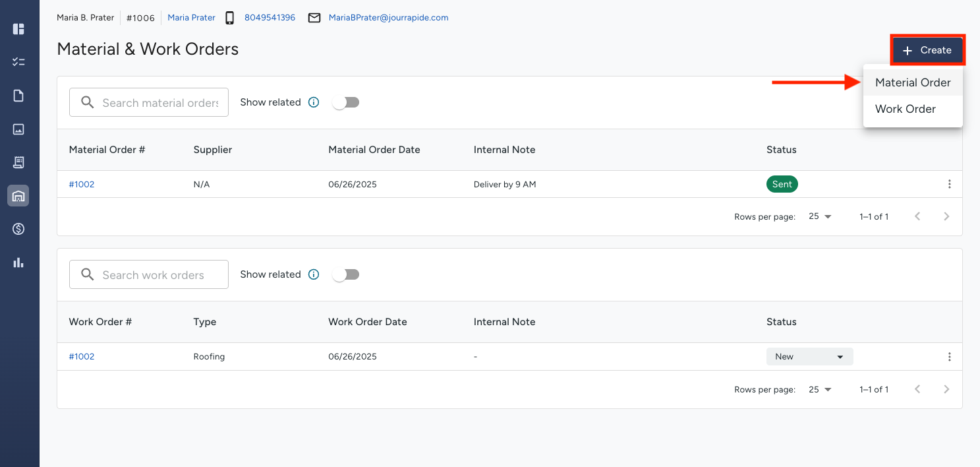Click the job number #1006 in header
980x467 pixels.
tap(140, 18)
